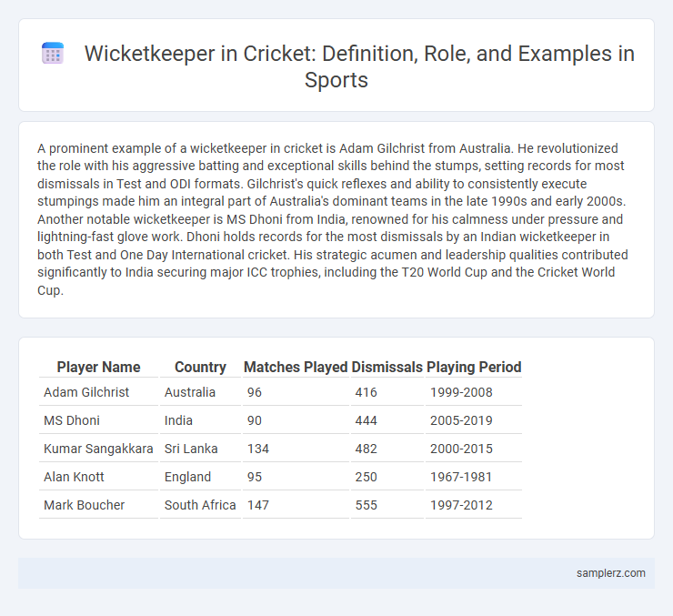Select the Kumar Sangakkara cell

pos(98,449)
